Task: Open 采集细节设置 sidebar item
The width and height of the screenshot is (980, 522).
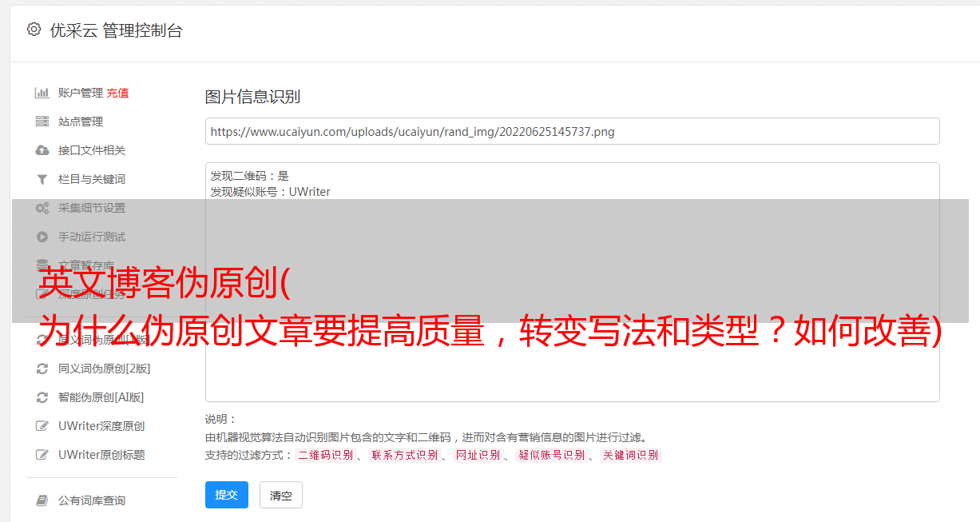Action: point(92,208)
